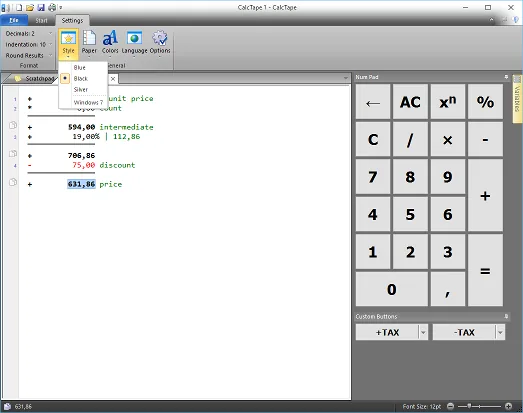523x413 pixels.
Task: Expand the Decimals dropdown
Action: (51, 33)
